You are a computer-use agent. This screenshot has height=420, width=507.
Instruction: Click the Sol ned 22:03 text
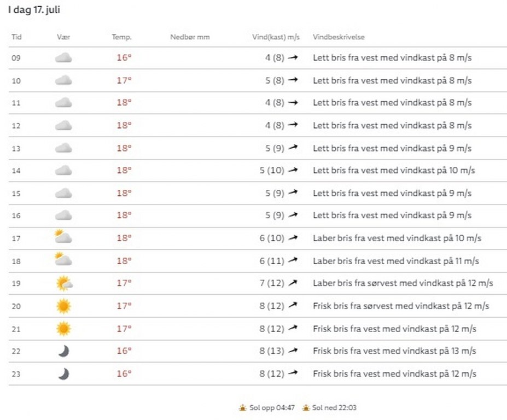coord(335,408)
